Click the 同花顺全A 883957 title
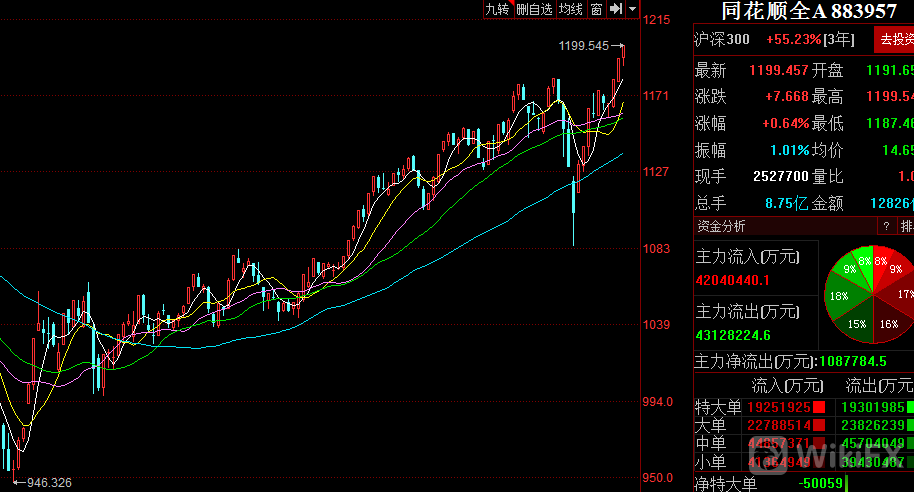The width and height of the screenshot is (914, 492). point(809,11)
